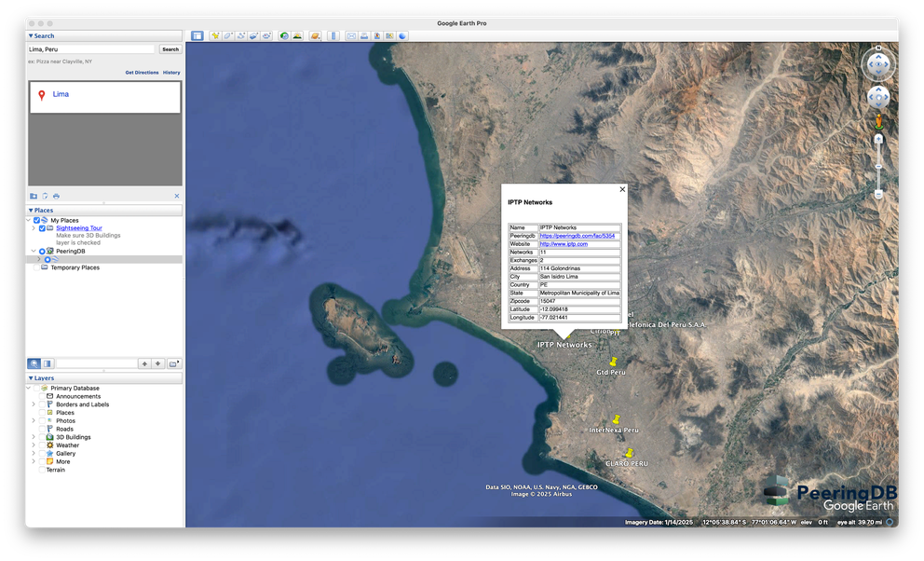The image size is (924, 561).
Task: Uncheck the My Places checkbox
Action: (36, 220)
